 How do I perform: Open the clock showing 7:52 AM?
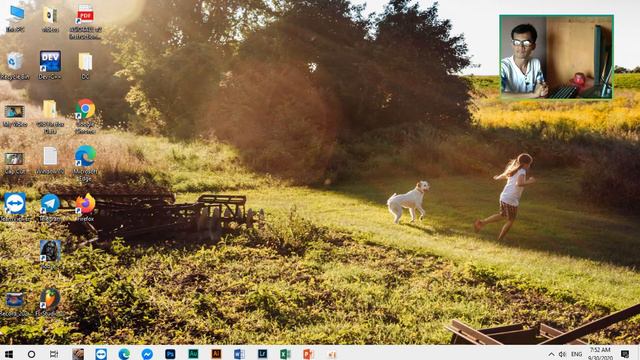600,353
